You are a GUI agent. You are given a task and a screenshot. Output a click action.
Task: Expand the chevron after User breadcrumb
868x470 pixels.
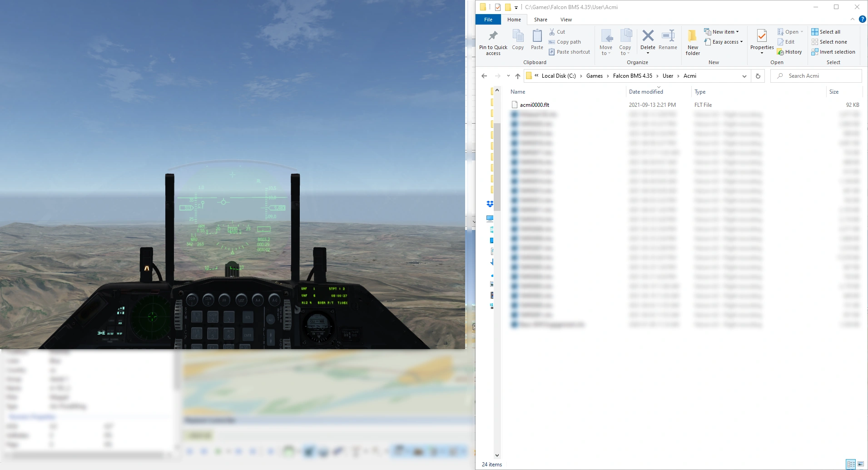(x=678, y=76)
